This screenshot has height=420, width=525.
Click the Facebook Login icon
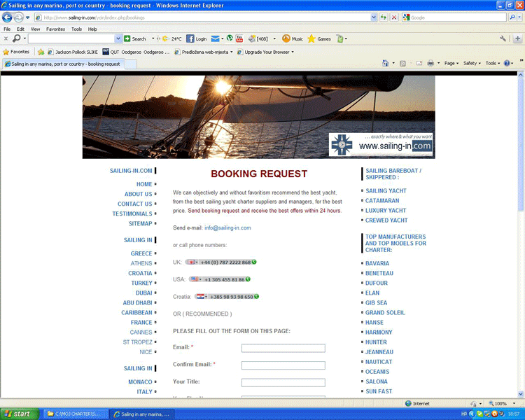[x=190, y=39]
